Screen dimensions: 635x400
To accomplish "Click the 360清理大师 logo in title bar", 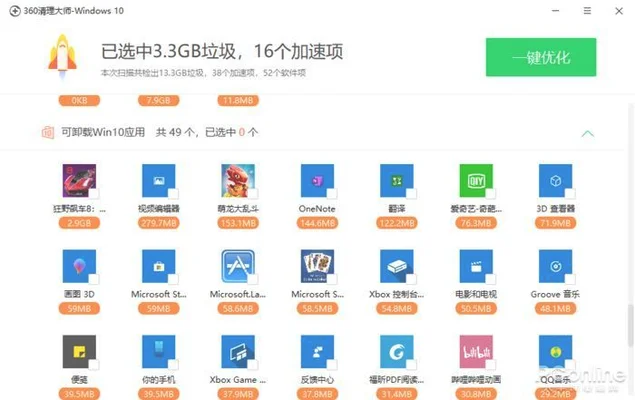I will pos(15,11).
